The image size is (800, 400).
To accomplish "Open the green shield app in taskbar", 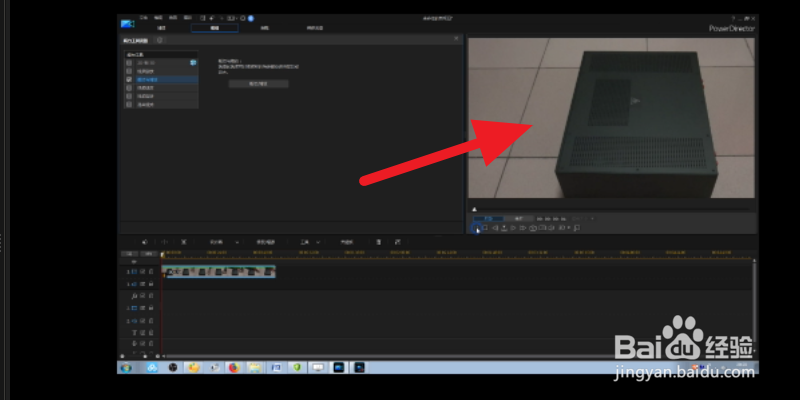I will pos(297,367).
